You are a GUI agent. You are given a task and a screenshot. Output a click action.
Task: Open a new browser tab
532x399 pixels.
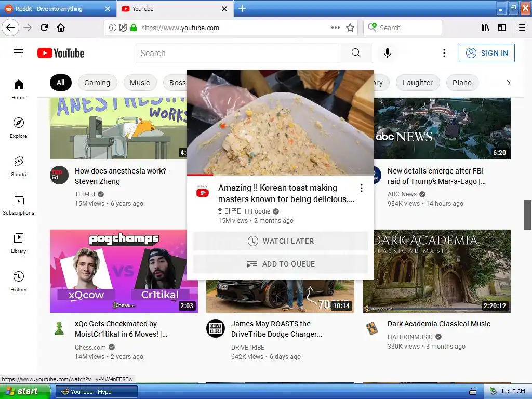(242, 8)
